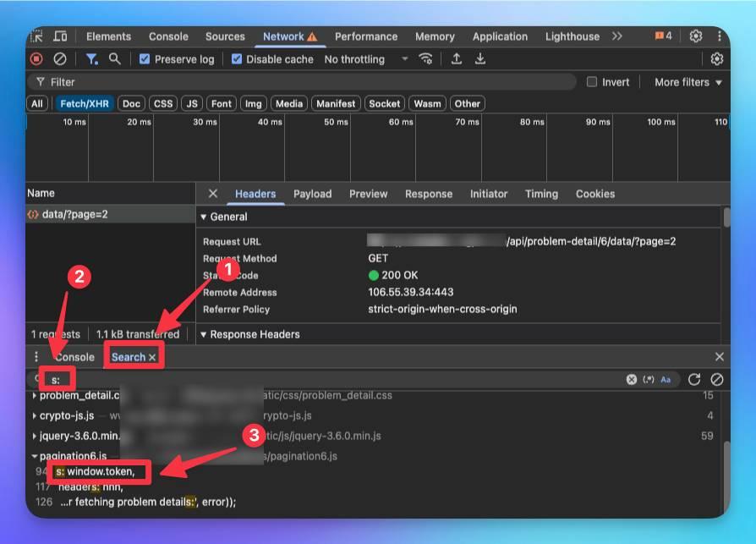The height and width of the screenshot is (544, 756).
Task: Open the network search magnifier
Action: (x=115, y=59)
